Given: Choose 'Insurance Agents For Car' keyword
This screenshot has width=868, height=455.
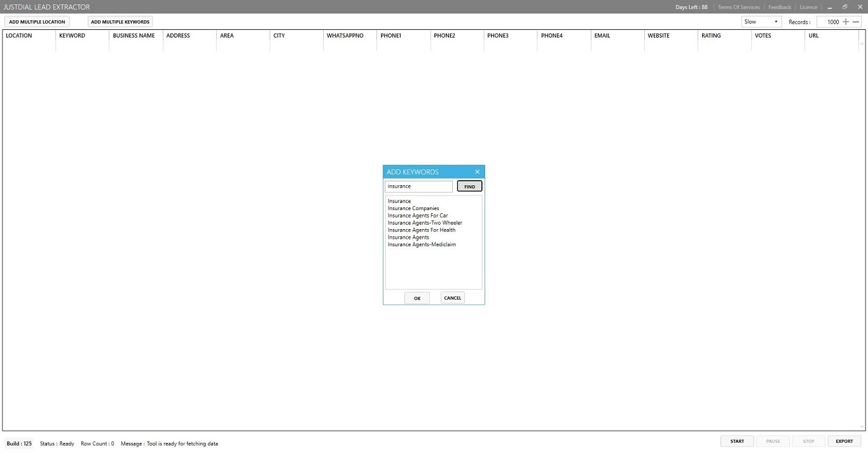Looking at the screenshot, I should pos(418,216).
